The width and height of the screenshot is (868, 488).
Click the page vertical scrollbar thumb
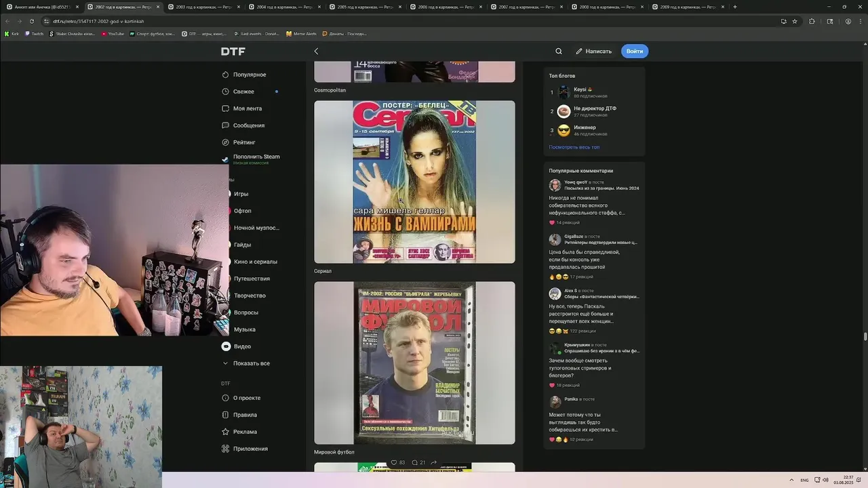[865, 336]
